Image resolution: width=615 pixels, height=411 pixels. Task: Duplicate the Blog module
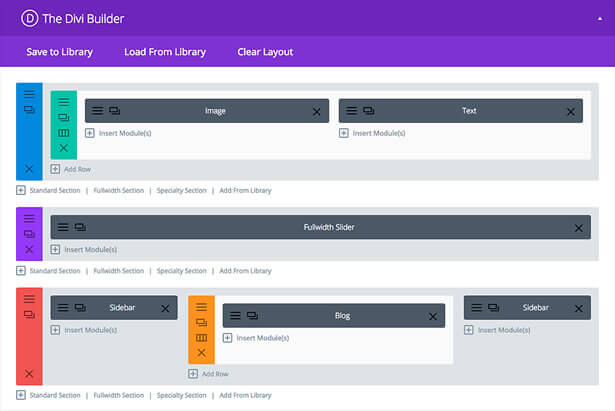252,315
